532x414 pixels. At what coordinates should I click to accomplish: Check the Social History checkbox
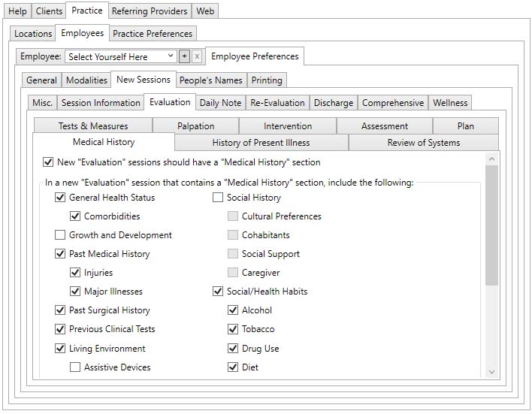[218, 198]
